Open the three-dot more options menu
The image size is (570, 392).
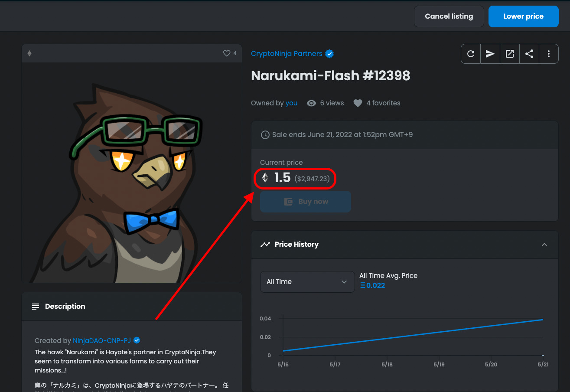point(549,54)
